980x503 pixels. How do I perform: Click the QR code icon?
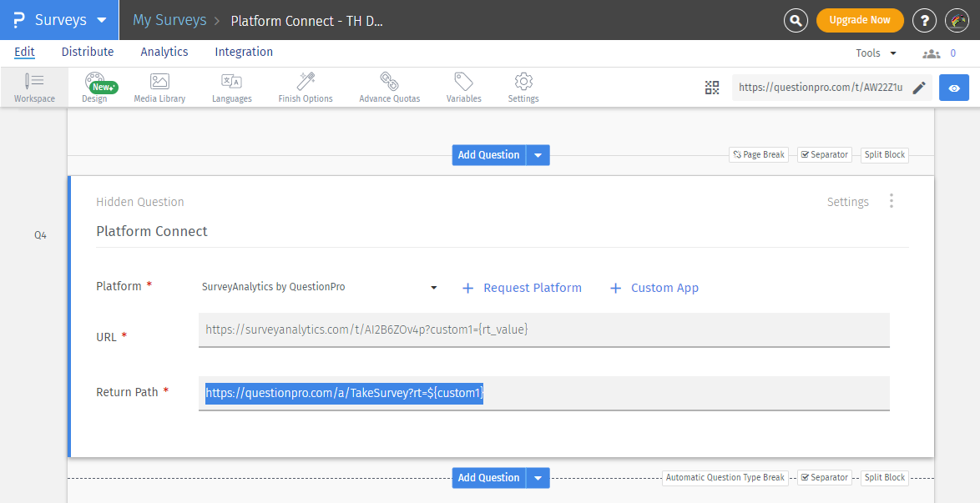712,88
